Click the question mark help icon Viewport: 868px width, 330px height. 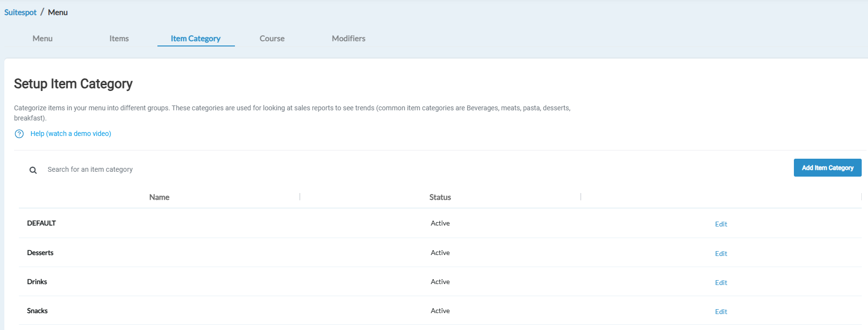[x=19, y=134]
